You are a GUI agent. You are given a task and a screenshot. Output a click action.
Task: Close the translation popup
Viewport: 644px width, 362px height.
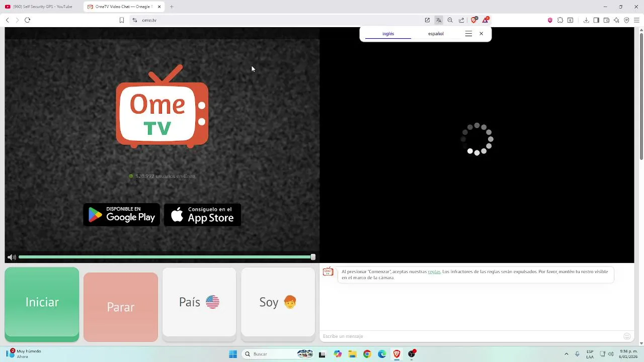pyautogui.click(x=481, y=34)
